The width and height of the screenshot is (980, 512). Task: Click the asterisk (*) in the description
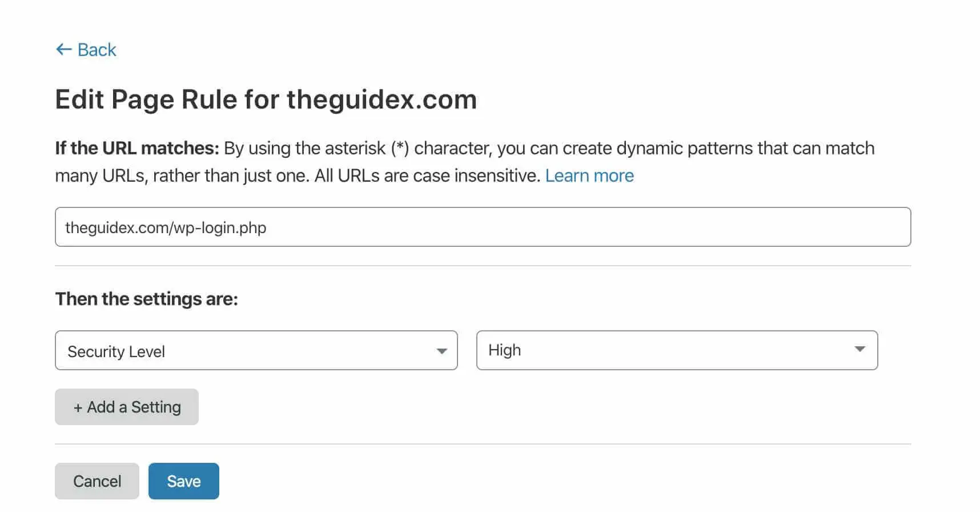(400, 148)
